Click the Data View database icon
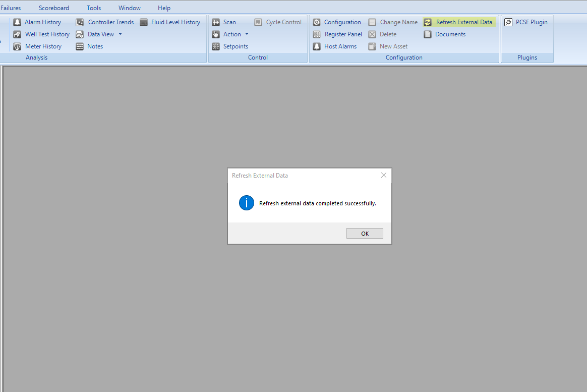The height and width of the screenshot is (392, 587). click(80, 34)
